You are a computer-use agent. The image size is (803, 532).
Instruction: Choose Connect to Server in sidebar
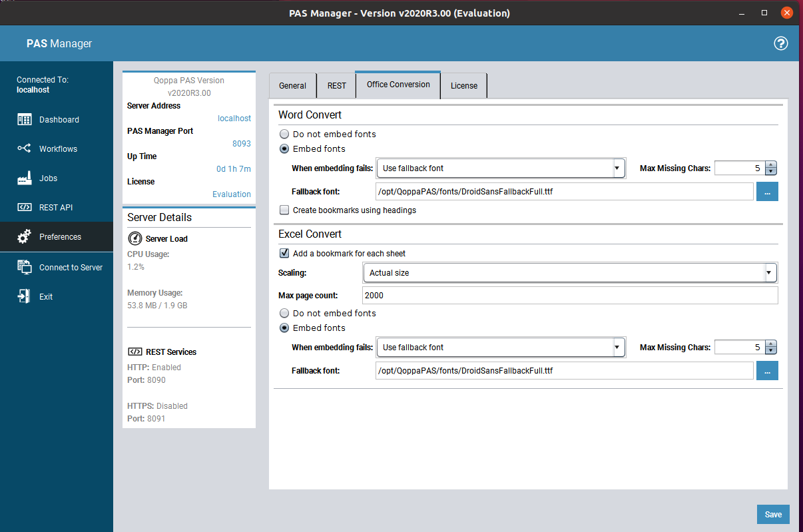click(x=57, y=268)
